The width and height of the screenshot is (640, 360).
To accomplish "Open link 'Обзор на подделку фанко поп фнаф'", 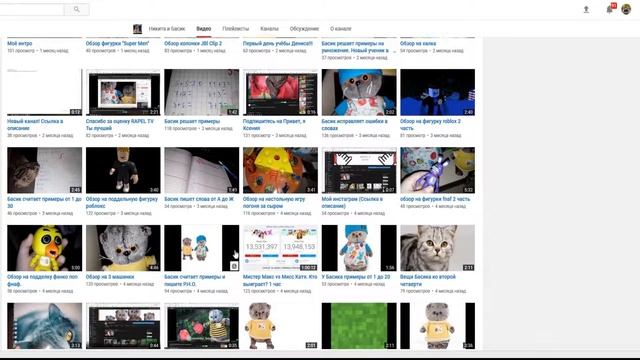I will coord(42,280).
